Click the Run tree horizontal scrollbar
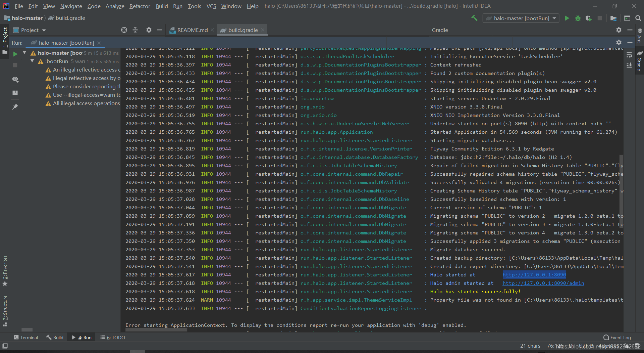The width and height of the screenshot is (644, 353). [x=27, y=330]
